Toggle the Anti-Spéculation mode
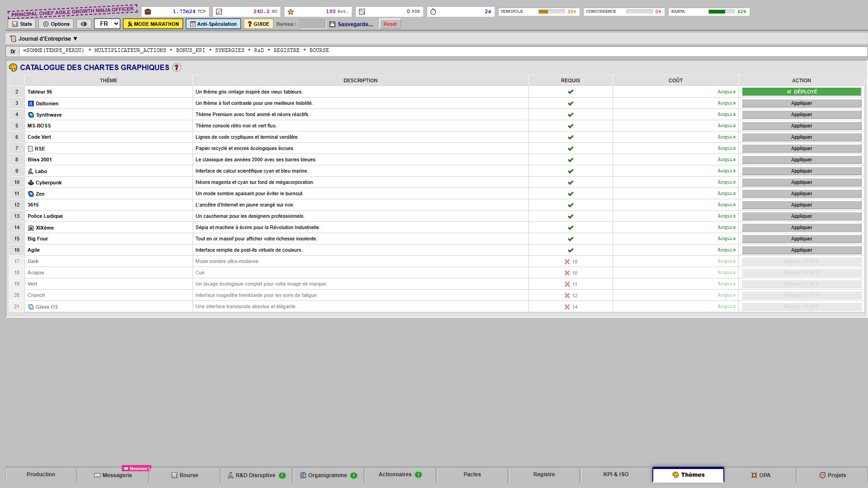The width and height of the screenshot is (868, 488). (x=213, y=24)
